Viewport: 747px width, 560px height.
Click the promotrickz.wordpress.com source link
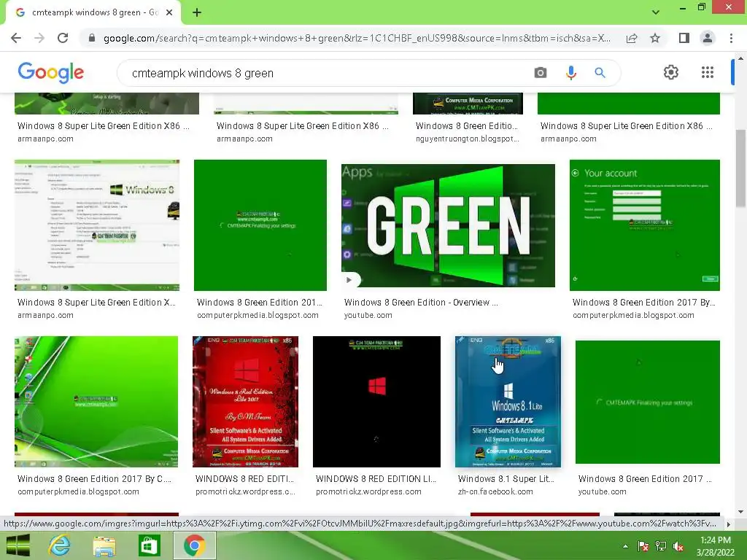click(x=368, y=491)
